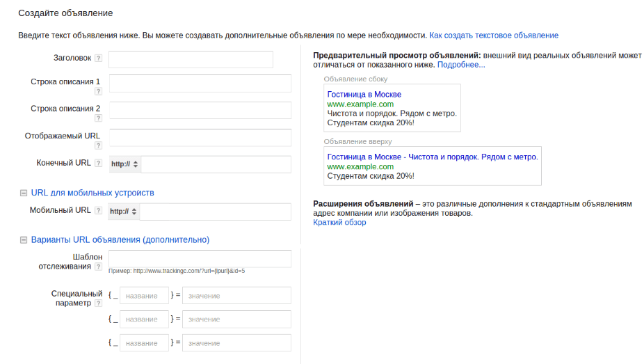The image size is (644, 364).
Task: Collapse the Варианты URL объявления section
Action: tap(24, 240)
